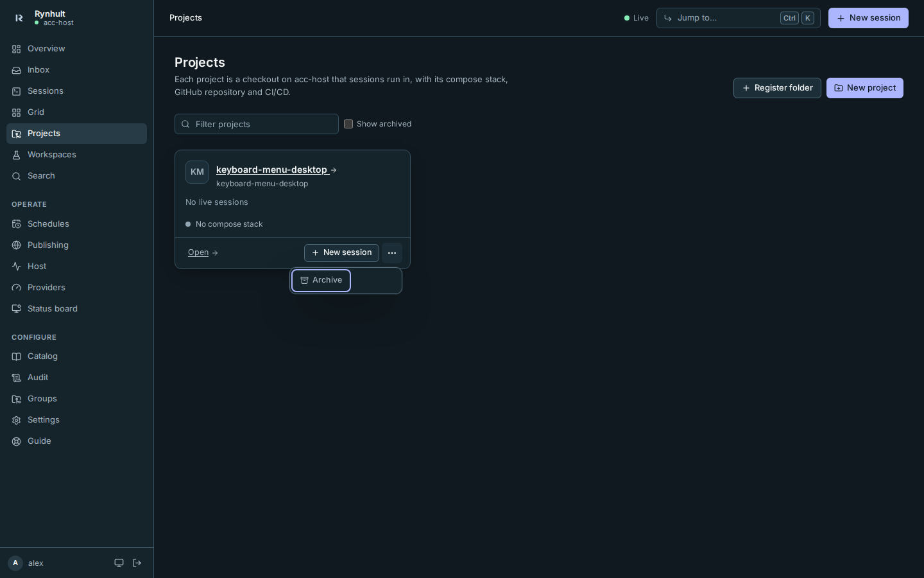Go to Sessions in sidebar
Image resolution: width=924 pixels, height=578 pixels.
[76, 91]
